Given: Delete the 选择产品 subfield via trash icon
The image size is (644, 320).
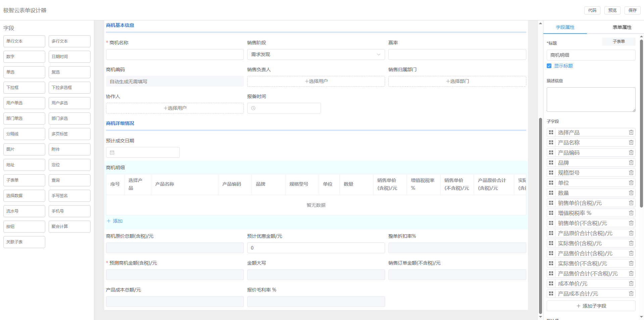Looking at the screenshot, I should tap(631, 132).
